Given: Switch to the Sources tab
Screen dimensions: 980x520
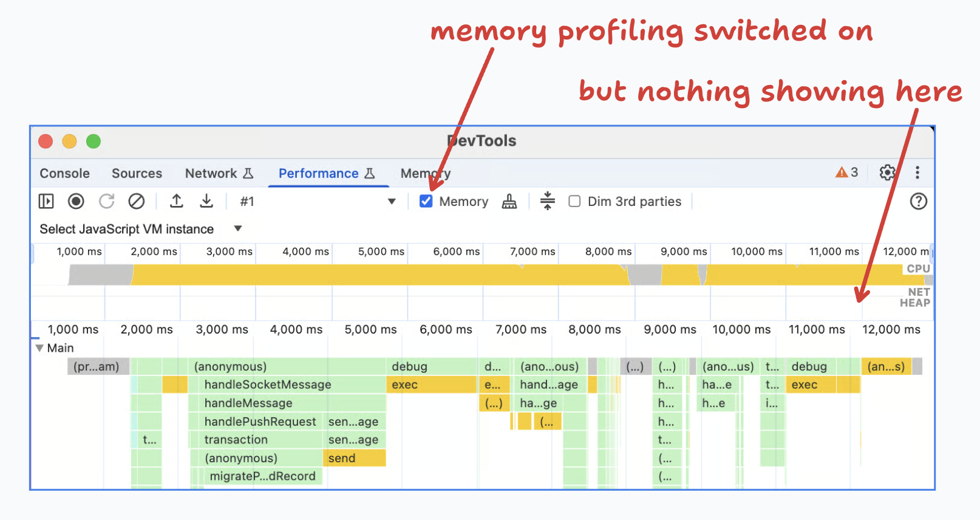Looking at the screenshot, I should click(137, 173).
